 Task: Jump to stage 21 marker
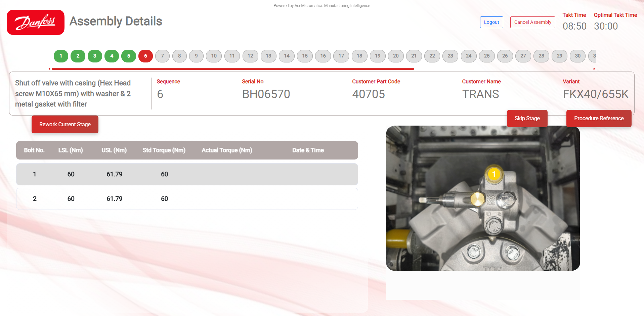click(x=414, y=56)
